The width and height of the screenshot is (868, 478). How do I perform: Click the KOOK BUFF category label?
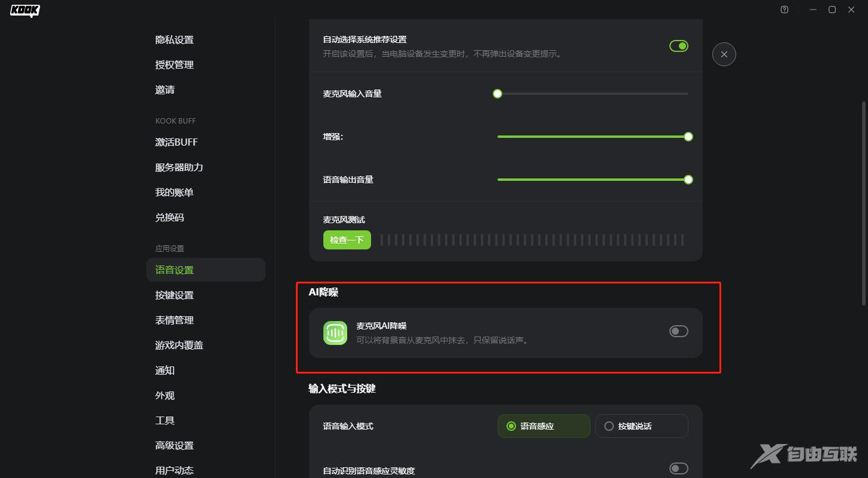(x=175, y=121)
